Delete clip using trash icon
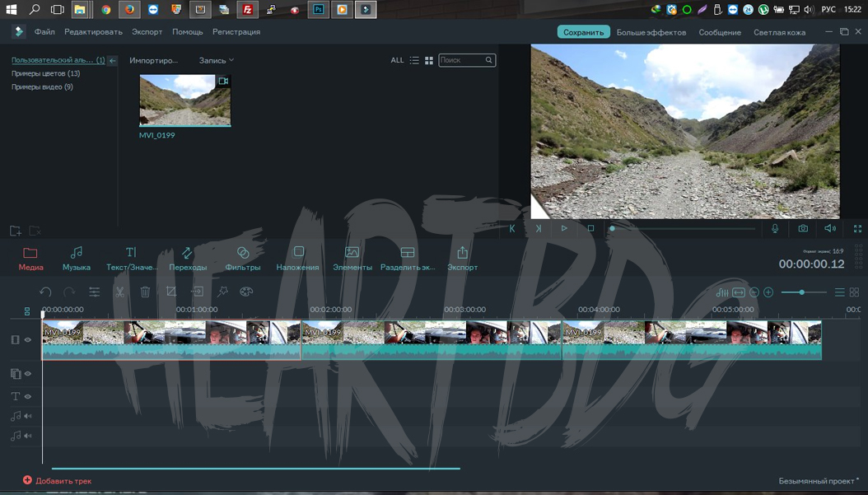 (146, 292)
